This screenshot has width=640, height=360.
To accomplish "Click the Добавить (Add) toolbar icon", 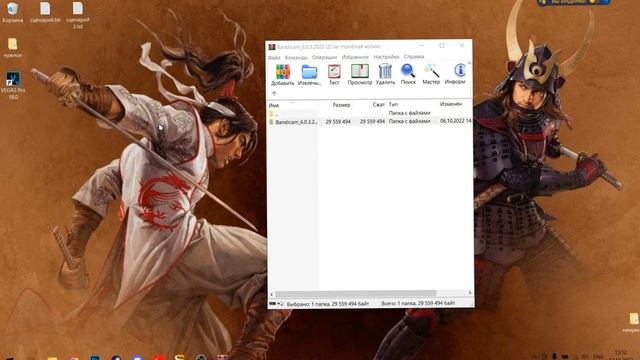I will tap(282, 74).
